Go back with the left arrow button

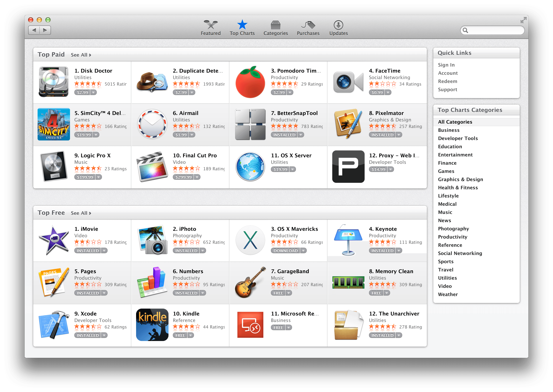tap(34, 30)
